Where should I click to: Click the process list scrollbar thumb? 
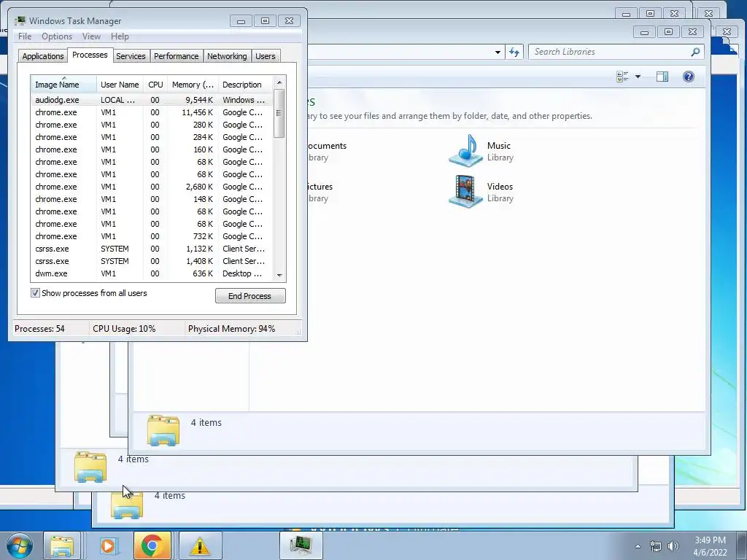(x=279, y=113)
